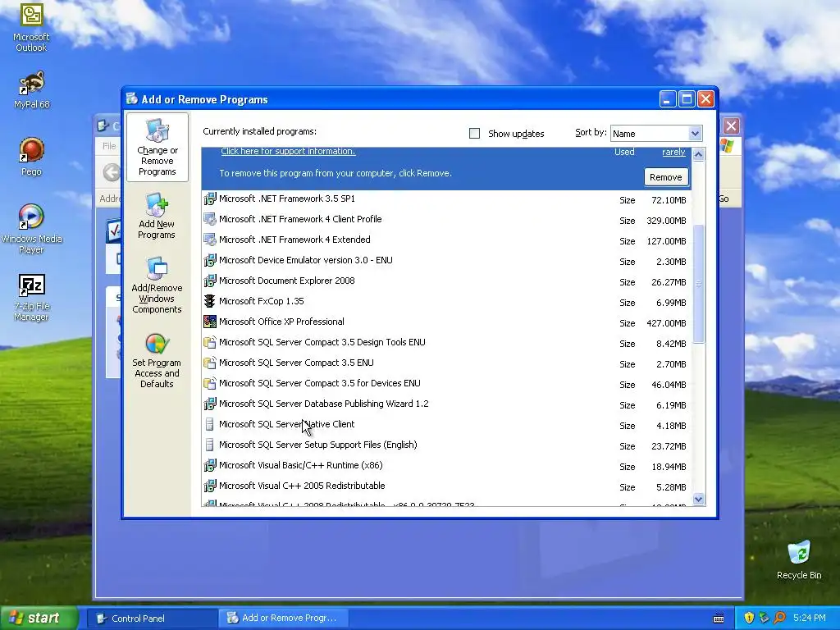Viewport: 840px width, 630px height.
Task: Open the Sort by Name dropdown
Action: pos(695,134)
